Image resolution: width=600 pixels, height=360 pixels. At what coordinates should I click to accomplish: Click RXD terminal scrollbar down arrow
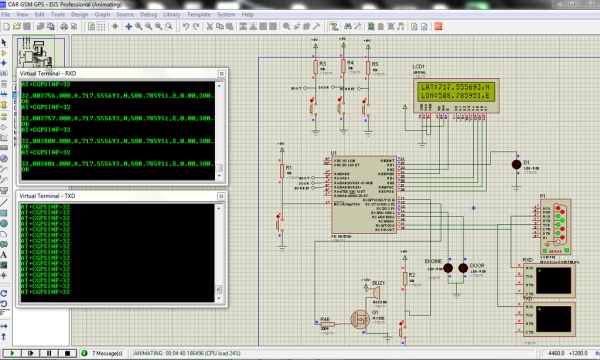pos(219,176)
